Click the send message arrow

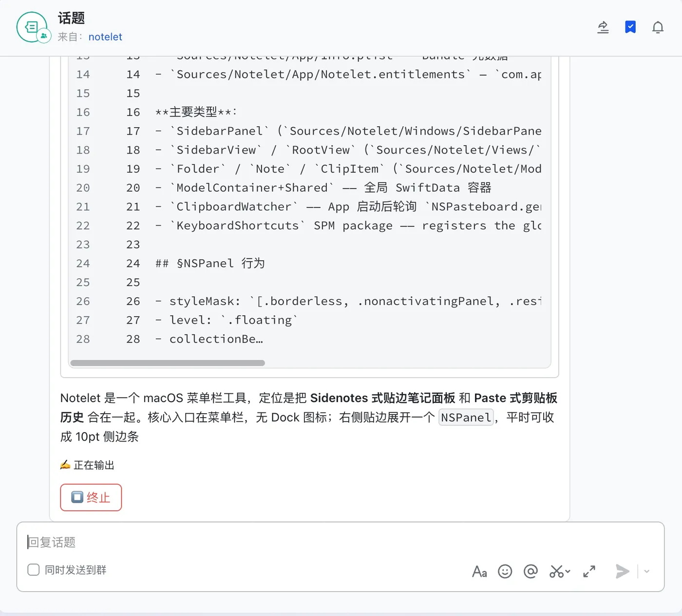click(x=622, y=571)
